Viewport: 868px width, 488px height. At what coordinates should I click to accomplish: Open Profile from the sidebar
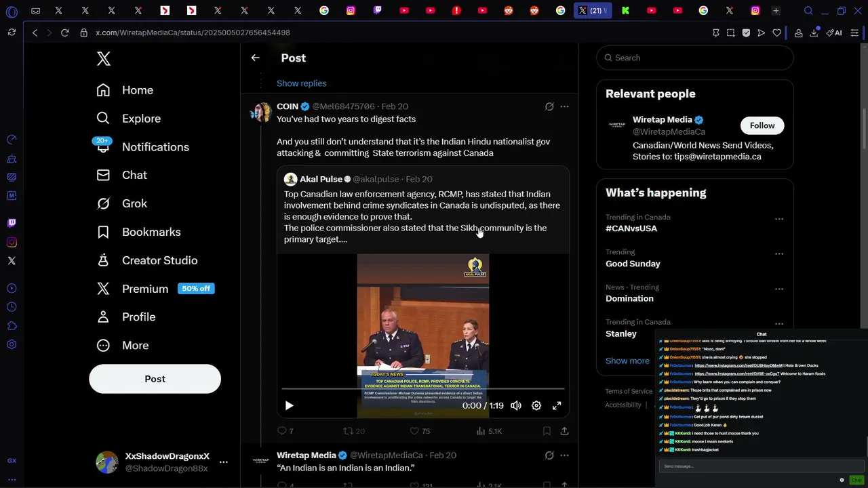(x=126, y=317)
